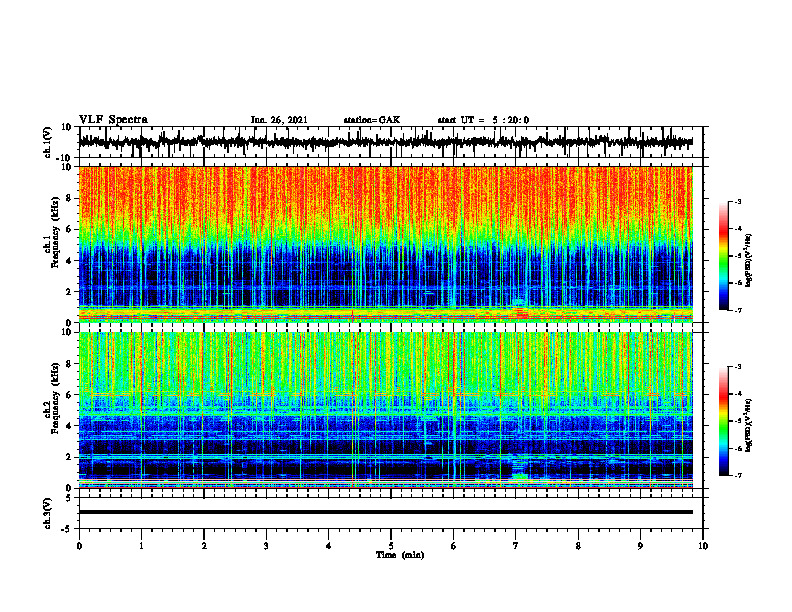Click the "ch.1(V)" waveform axis label
This screenshot has height=612, width=792.
coord(48,142)
